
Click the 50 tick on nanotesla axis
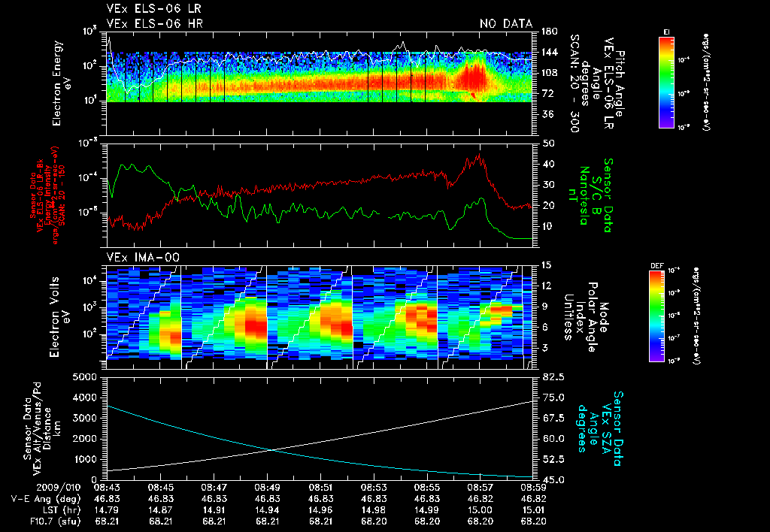point(548,144)
